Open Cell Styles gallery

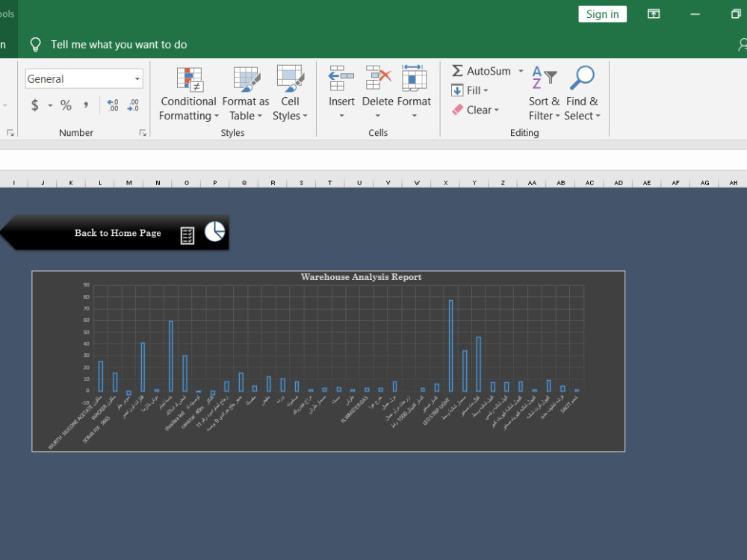click(x=290, y=94)
